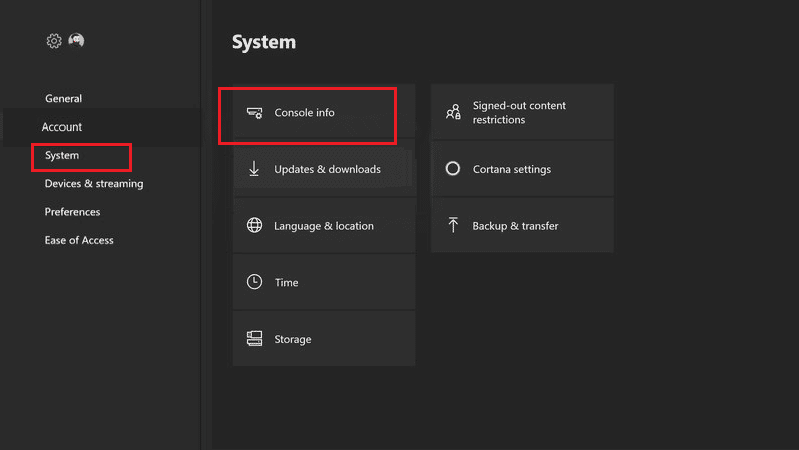Open the General settings category
This screenshot has width=799, height=450.
(x=63, y=99)
